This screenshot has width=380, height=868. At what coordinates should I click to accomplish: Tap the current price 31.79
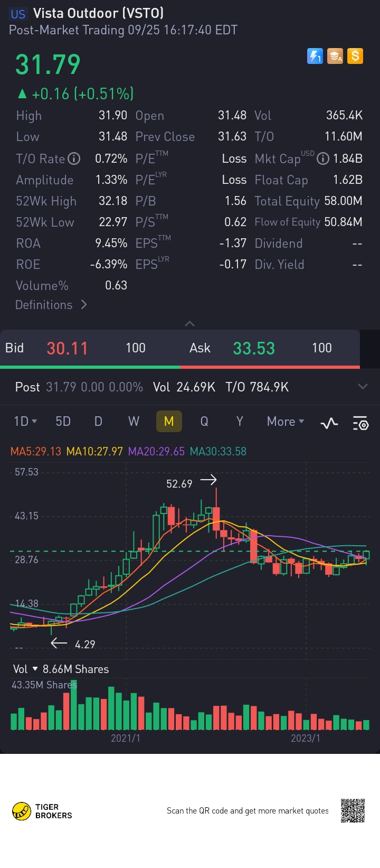click(48, 65)
